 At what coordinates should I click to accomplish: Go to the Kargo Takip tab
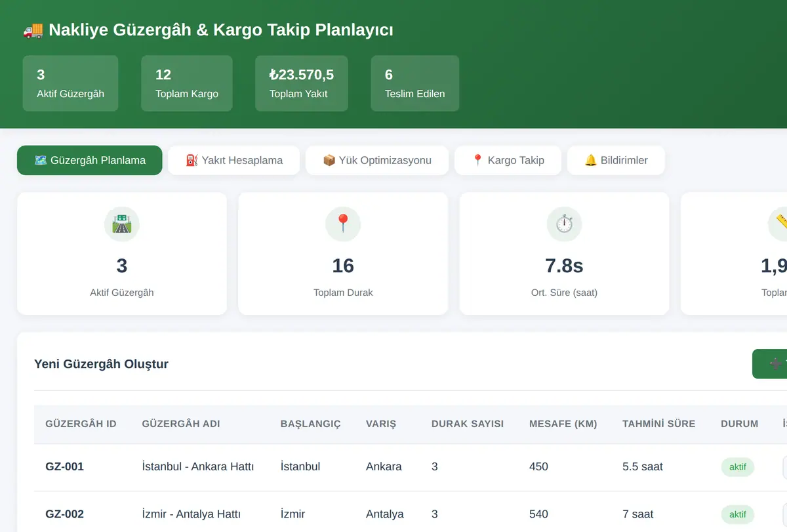click(x=508, y=160)
